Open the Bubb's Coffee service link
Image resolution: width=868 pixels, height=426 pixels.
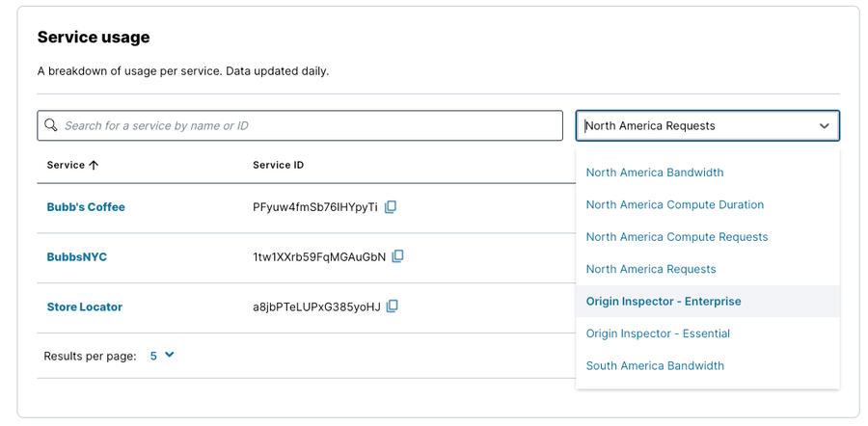pyautogui.click(x=86, y=207)
